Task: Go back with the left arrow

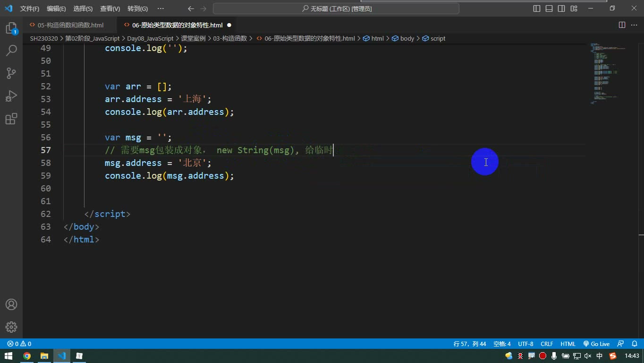Action: click(191, 9)
